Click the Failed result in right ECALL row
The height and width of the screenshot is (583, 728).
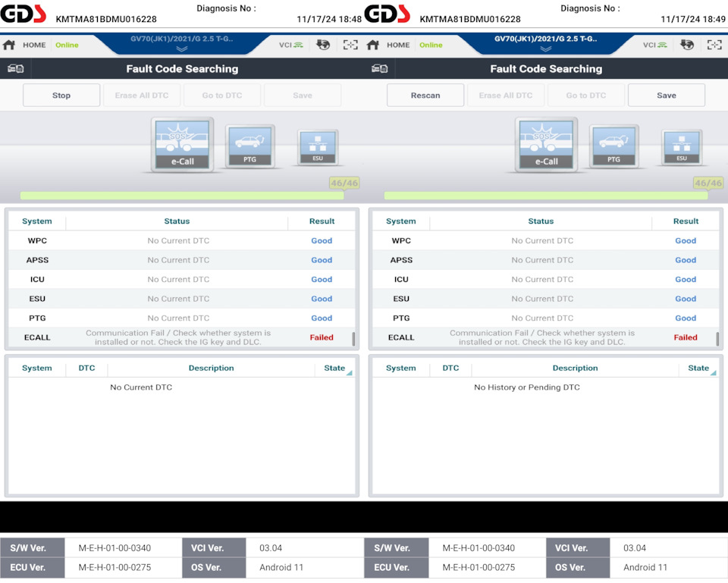(x=686, y=337)
